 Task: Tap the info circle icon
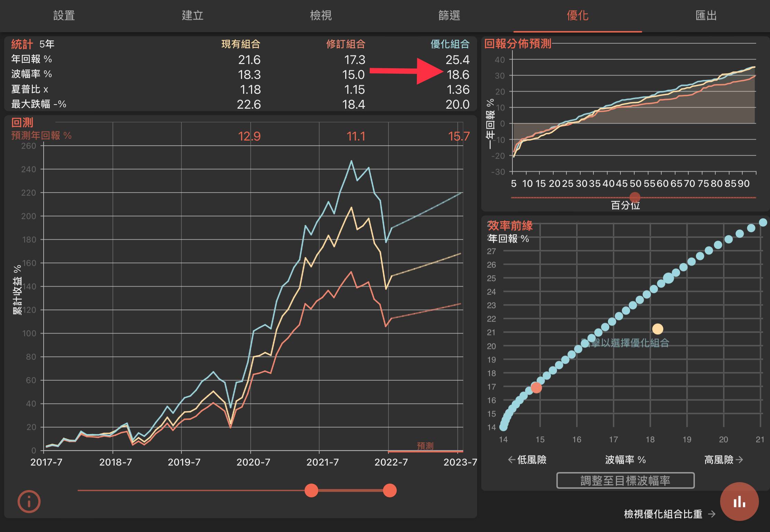tap(29, 502)
